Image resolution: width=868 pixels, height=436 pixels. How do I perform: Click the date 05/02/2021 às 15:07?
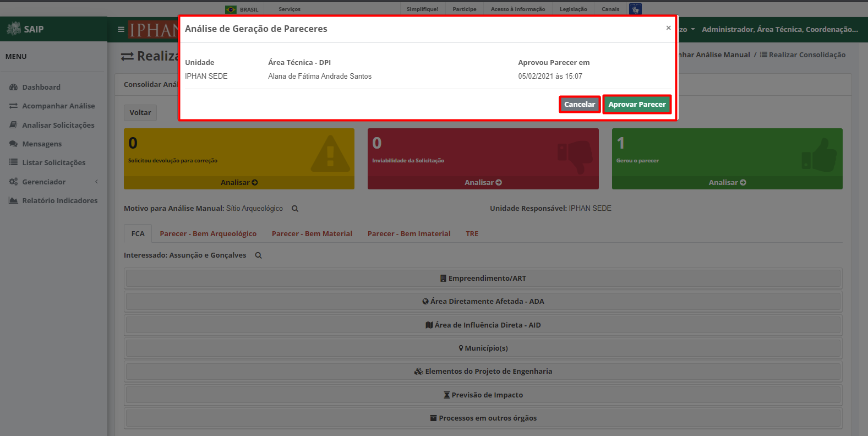550,76
